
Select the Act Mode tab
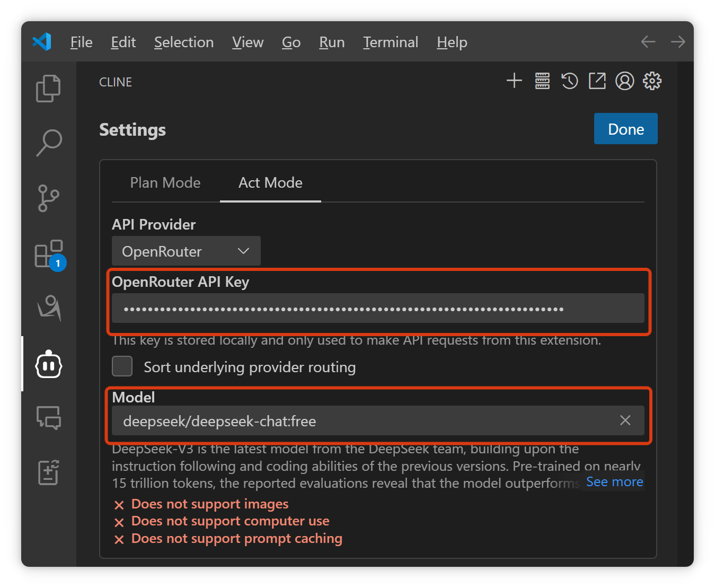point(270,183)
